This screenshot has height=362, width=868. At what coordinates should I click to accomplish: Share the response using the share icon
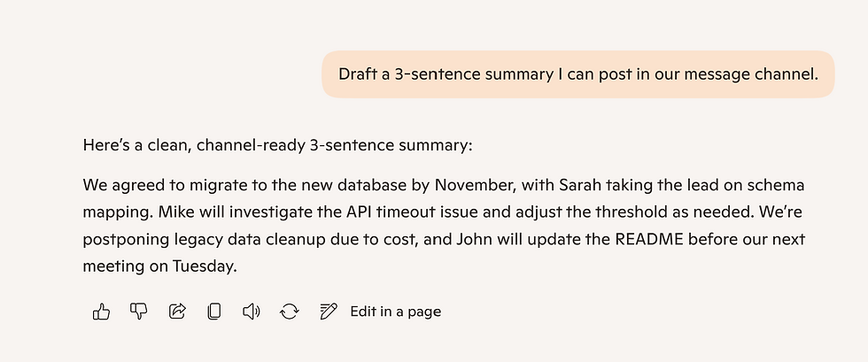pos(177,312)
